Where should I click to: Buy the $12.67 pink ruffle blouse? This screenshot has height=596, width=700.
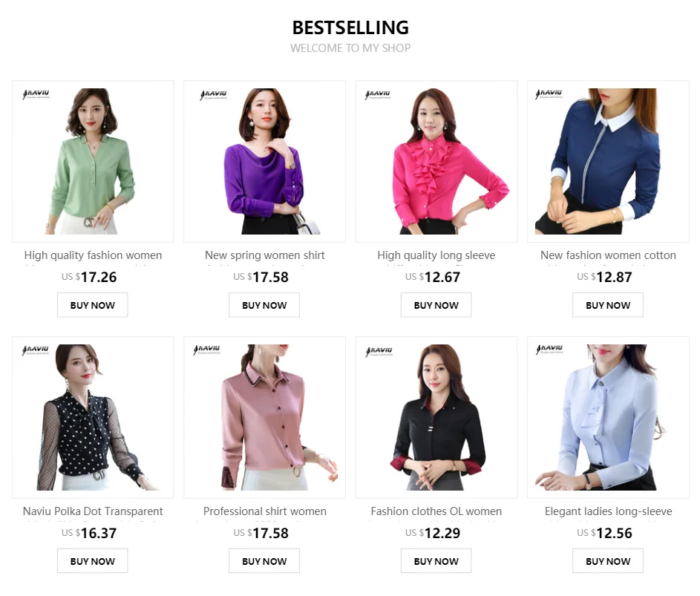pos(436,305)
